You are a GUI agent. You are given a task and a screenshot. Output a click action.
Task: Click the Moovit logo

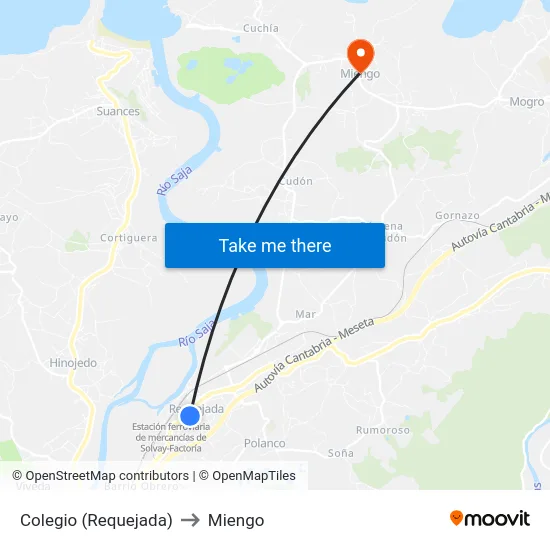tap(490, 518)
